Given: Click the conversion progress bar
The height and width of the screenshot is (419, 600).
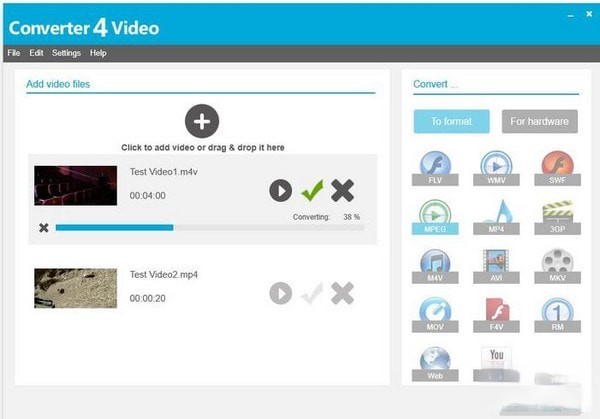Looking at the screenshot, I should coord(210,228).
